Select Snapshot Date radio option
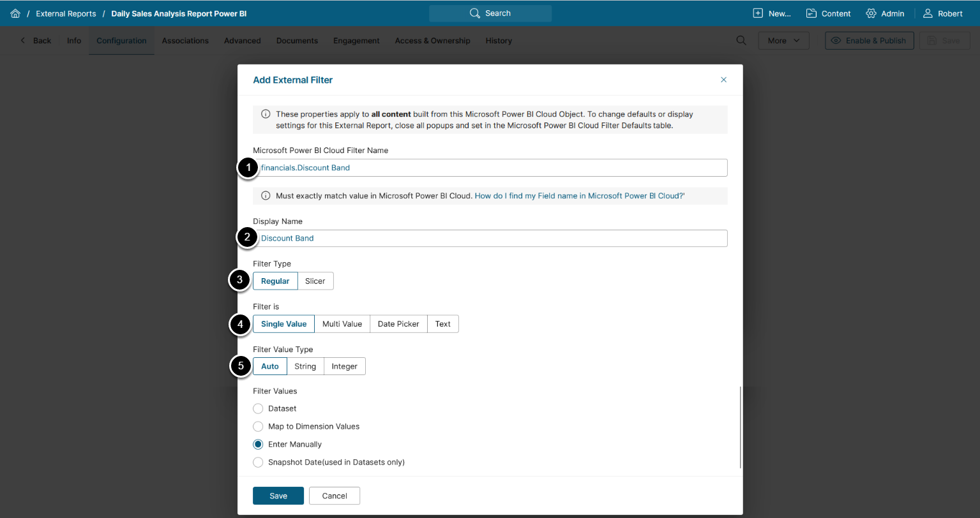 [258, 462]
